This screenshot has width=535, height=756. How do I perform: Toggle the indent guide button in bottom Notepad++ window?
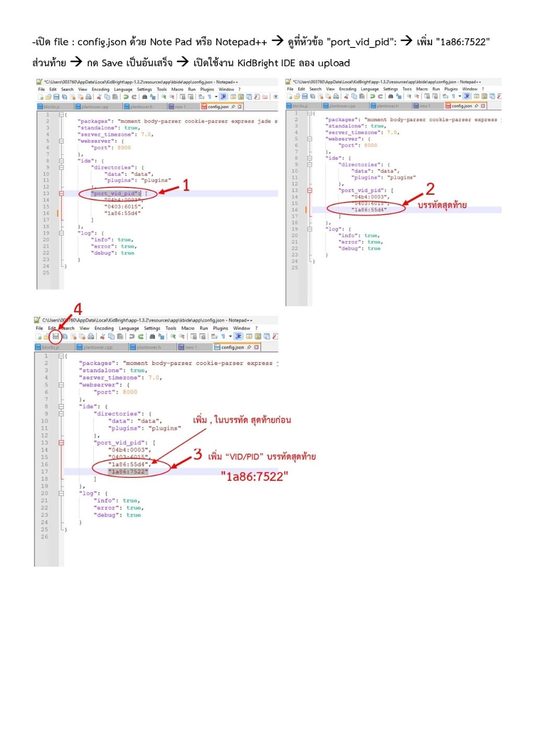(x=238, y=336)
